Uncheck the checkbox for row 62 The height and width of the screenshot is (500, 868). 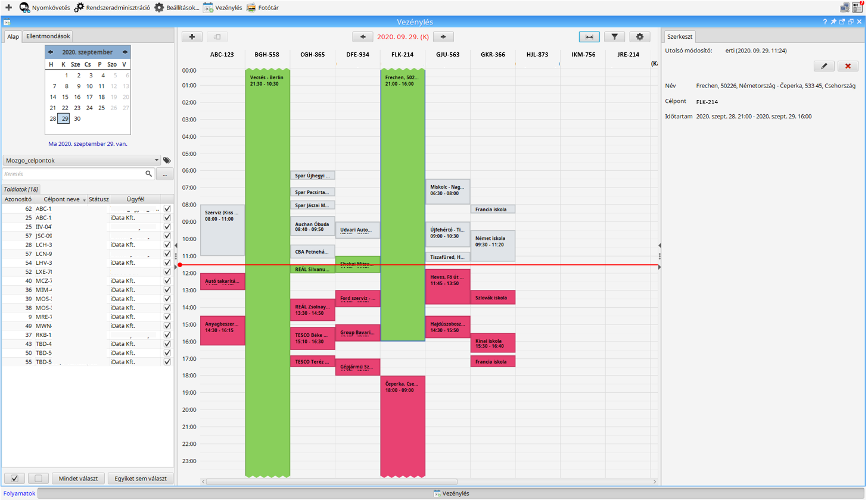tap(167, 209)
